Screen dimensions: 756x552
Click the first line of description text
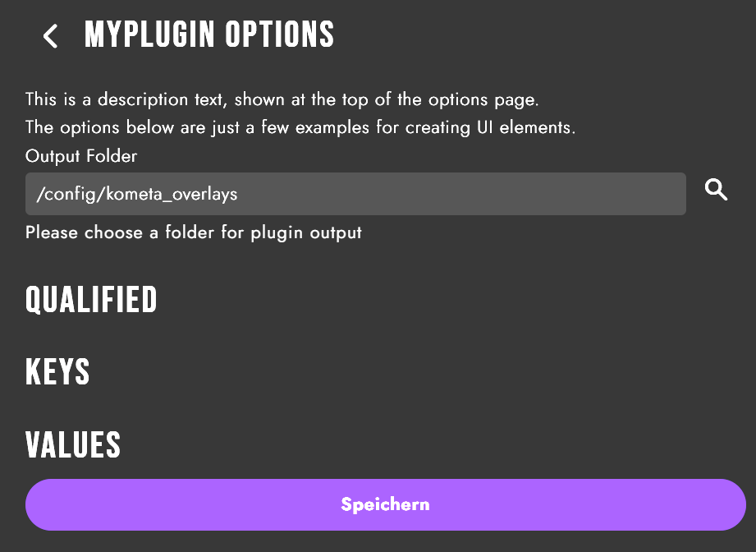282,100
